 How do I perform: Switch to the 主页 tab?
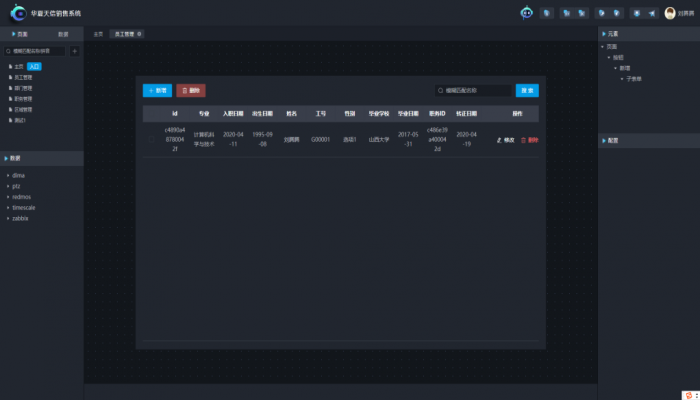pyautogui.click(x=98, y=34)
